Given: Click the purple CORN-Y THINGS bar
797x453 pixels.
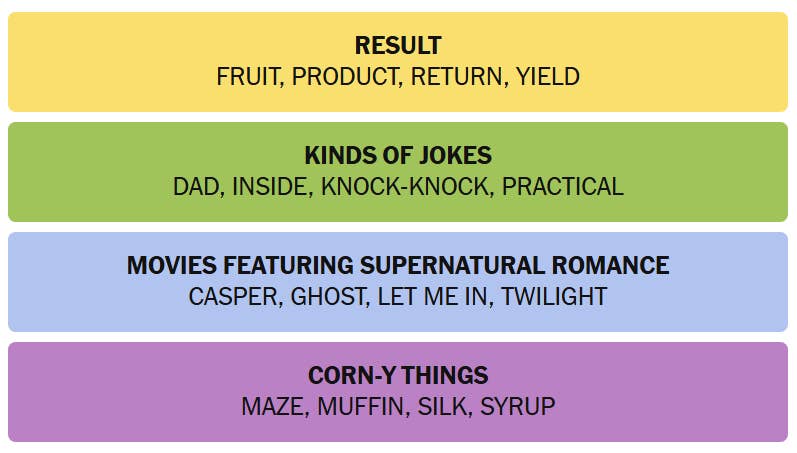Looking at the screenshot, I should tap(398, 392).
